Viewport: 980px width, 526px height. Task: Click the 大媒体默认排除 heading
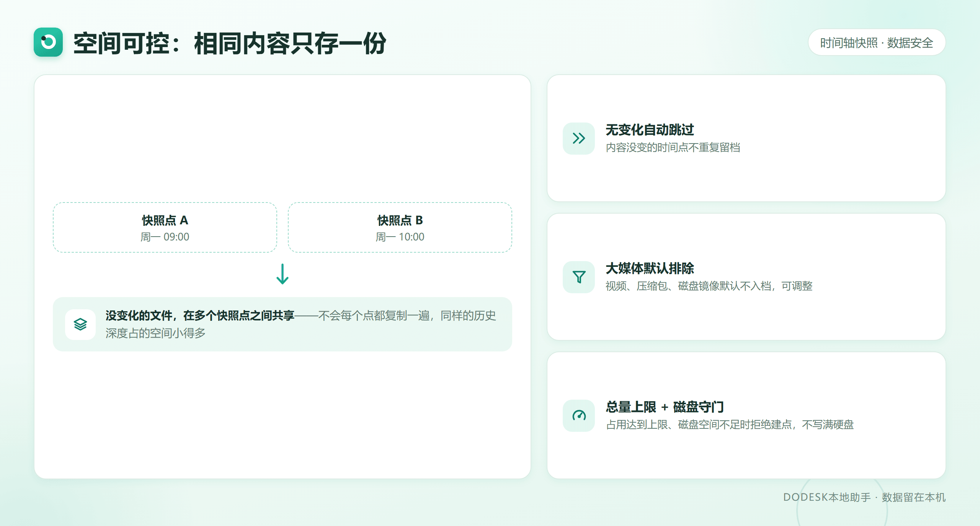click(650, 268)
